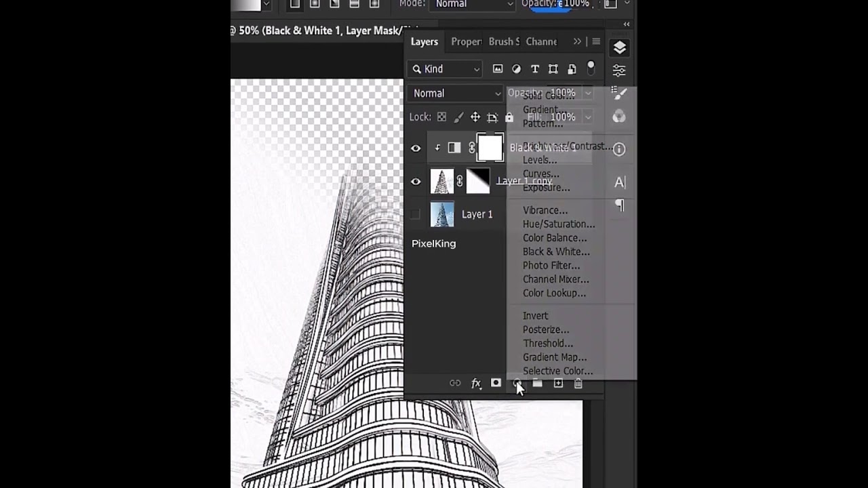Open the Kind filter dropdown

[446, 69]
